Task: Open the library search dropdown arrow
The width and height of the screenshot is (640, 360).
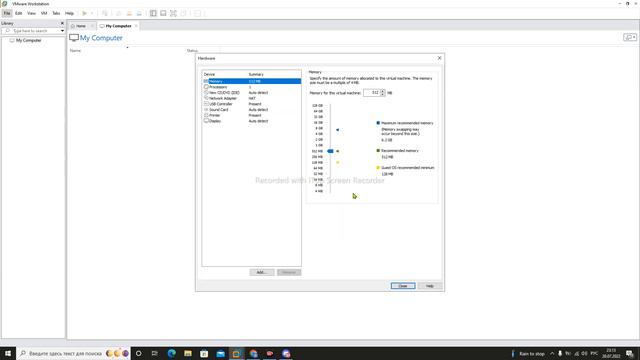Action: point(62,31)
